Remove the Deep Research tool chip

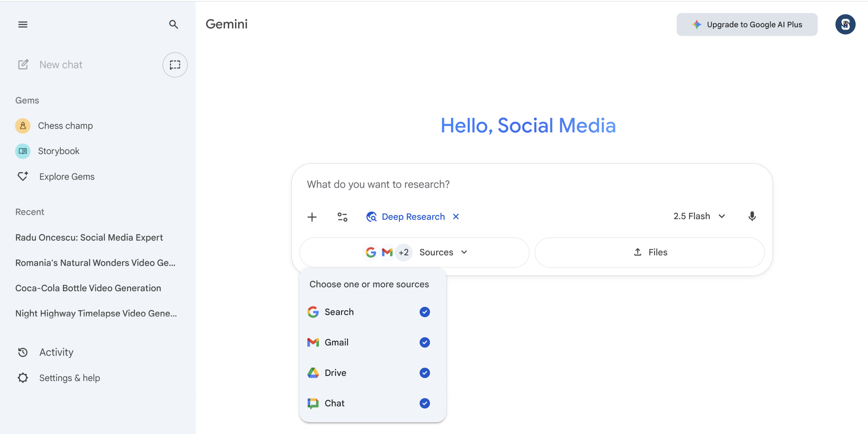(x=456, y=217)
